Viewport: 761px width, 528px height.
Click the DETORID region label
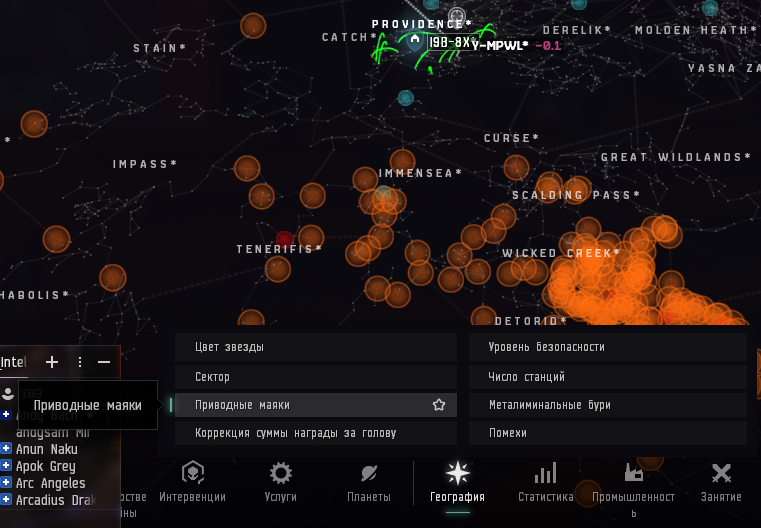[531, 320]
